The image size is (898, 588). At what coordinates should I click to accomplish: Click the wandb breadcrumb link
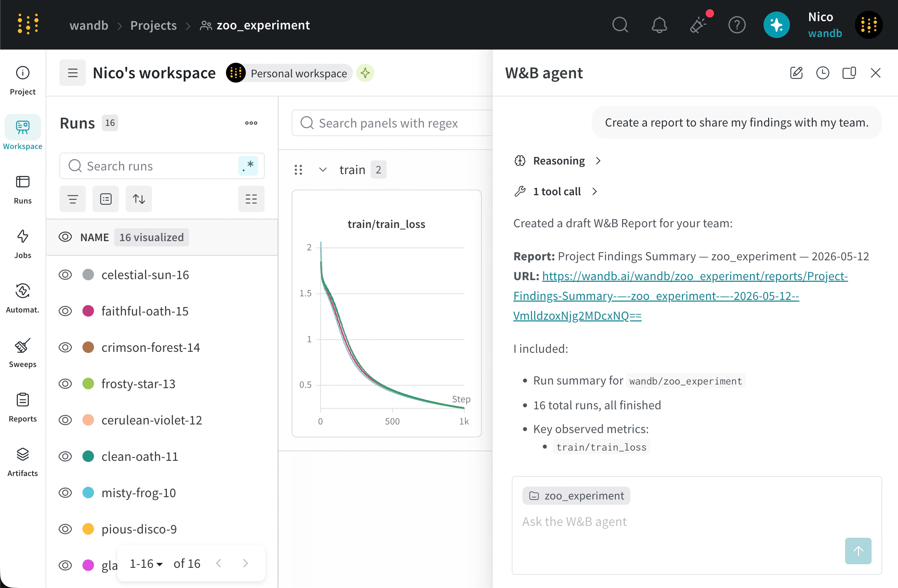point(89,25)
